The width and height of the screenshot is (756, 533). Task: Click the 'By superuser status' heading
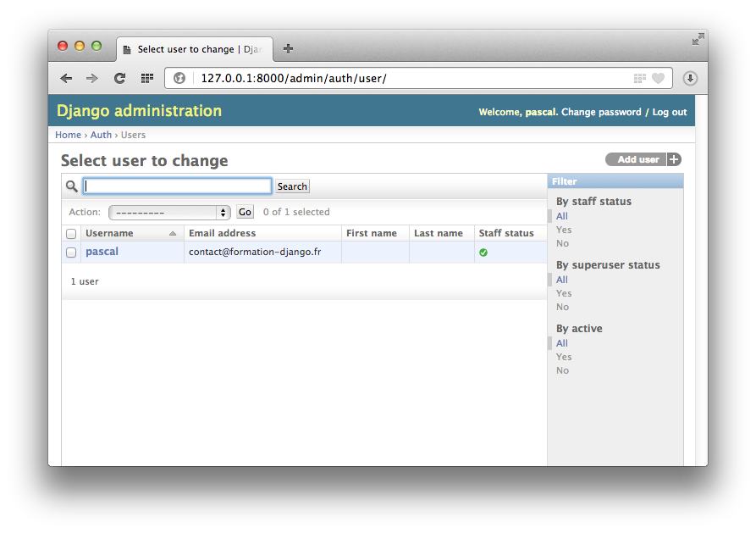608,265
